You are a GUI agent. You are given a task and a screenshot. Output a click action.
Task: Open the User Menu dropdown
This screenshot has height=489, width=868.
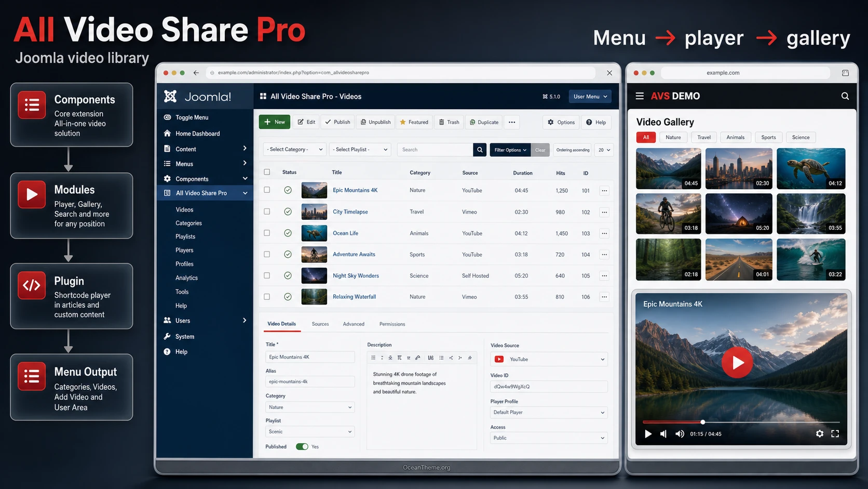590,97
